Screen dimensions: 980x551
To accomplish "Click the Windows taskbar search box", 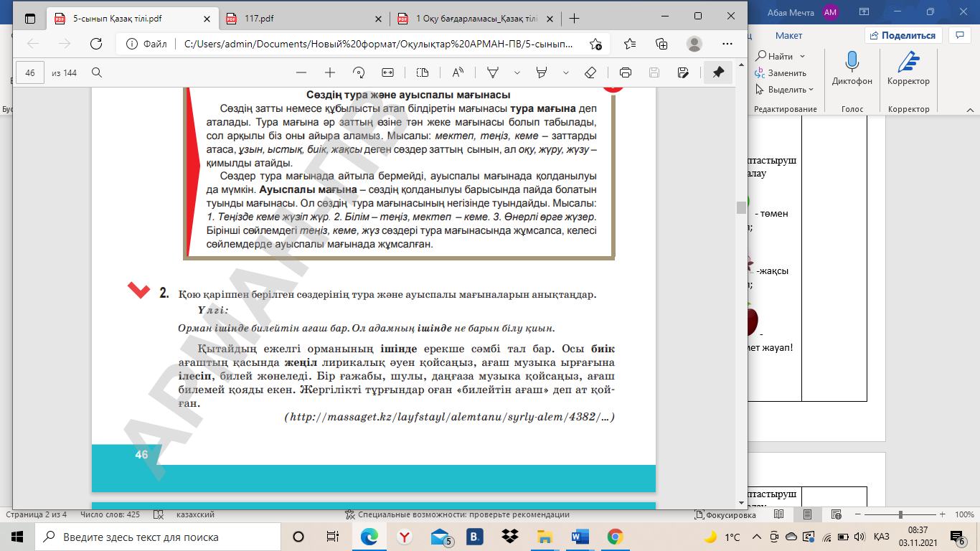I will tap(158, 537).
